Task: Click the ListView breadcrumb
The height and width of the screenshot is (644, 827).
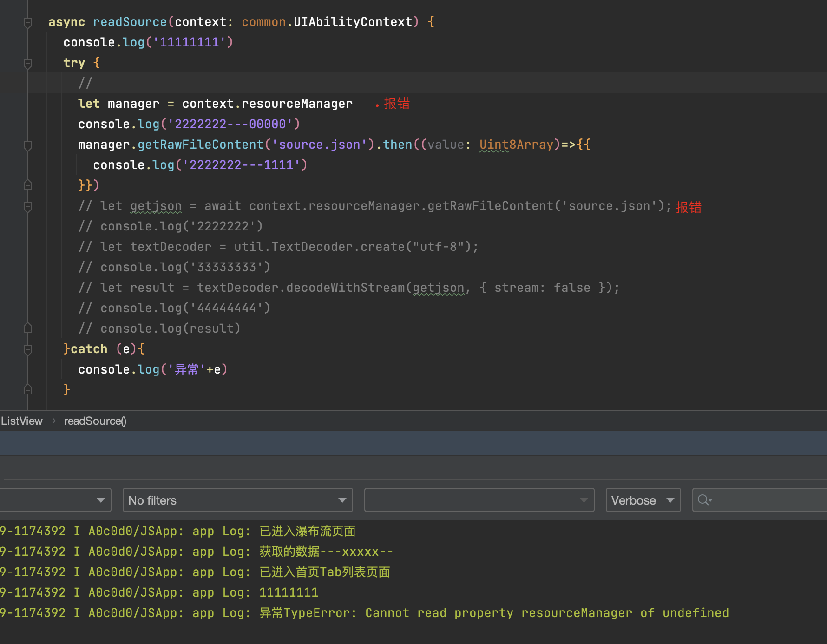Action: [21, 421]
